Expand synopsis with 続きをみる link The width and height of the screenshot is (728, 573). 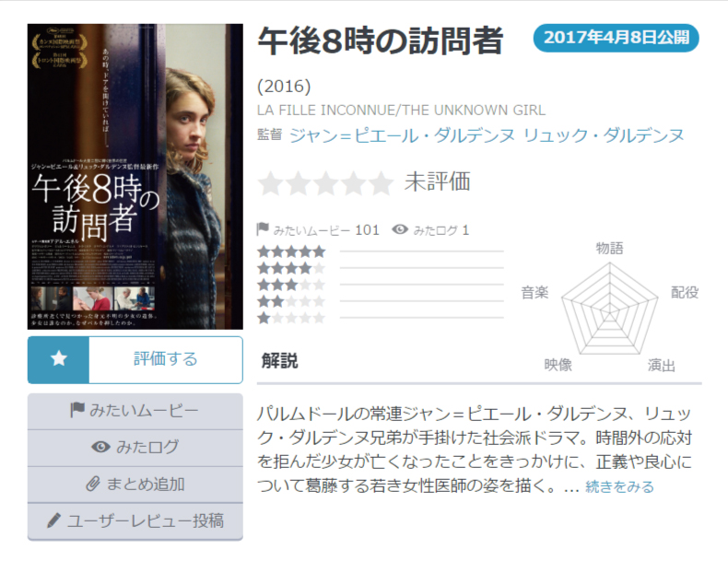pyautogui.click(x=619, y=486)
